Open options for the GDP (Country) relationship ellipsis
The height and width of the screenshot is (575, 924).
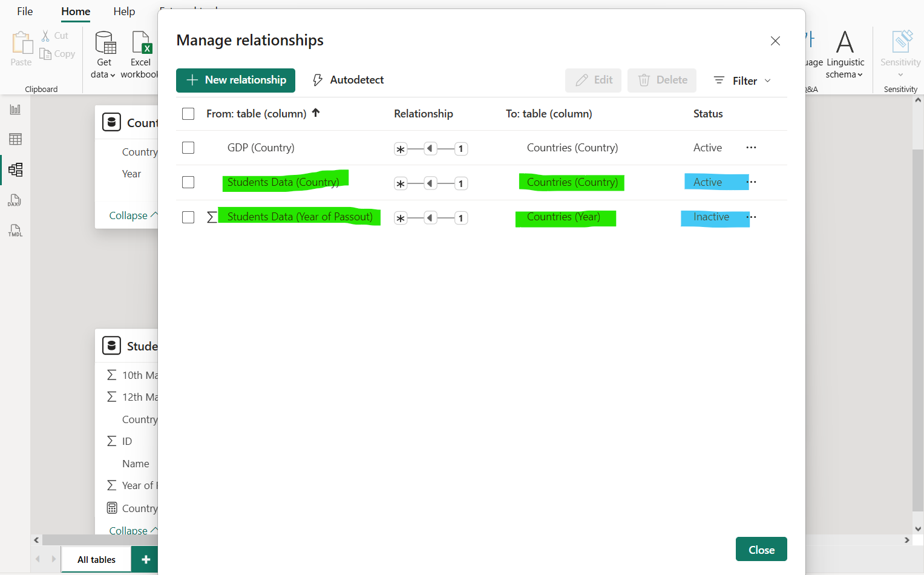pos(750,147)
